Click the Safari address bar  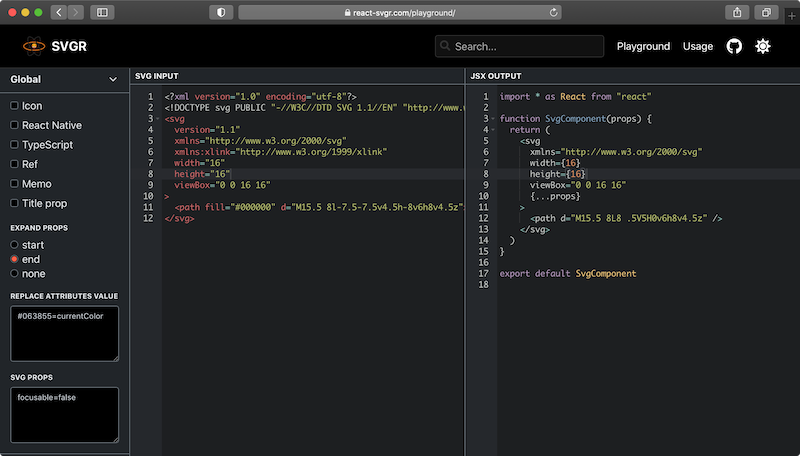tap(400, 12)
